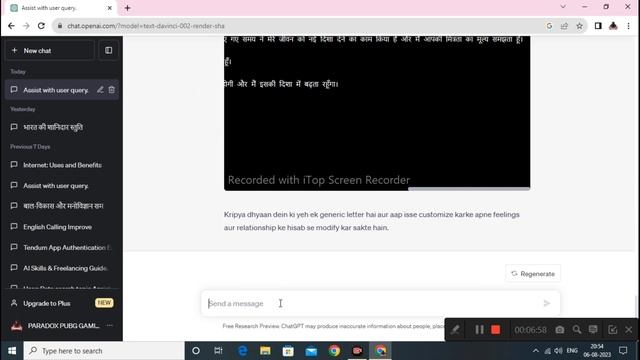Click the chat.openai.com address bar
This screenshot has height=360, width=640.
(302, 26)
